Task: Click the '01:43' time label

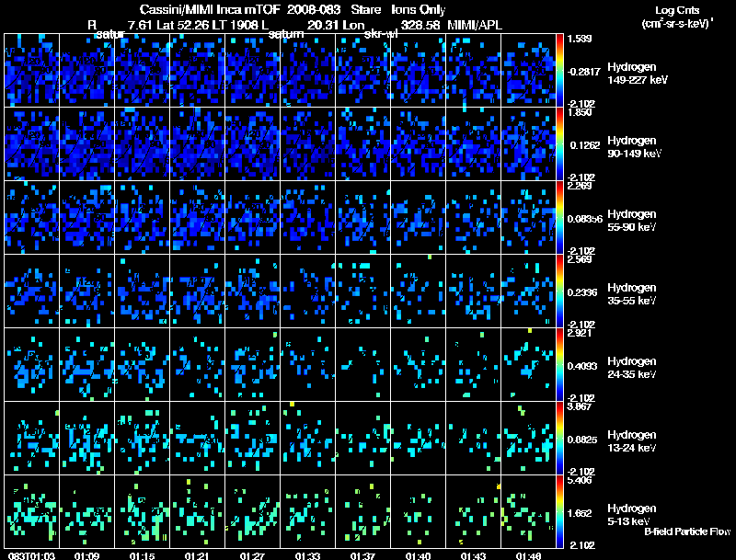Action: point(473,555)
